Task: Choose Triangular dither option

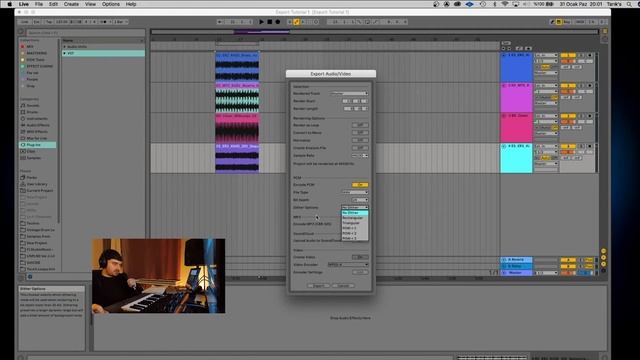Action: (x=355, y=223)
